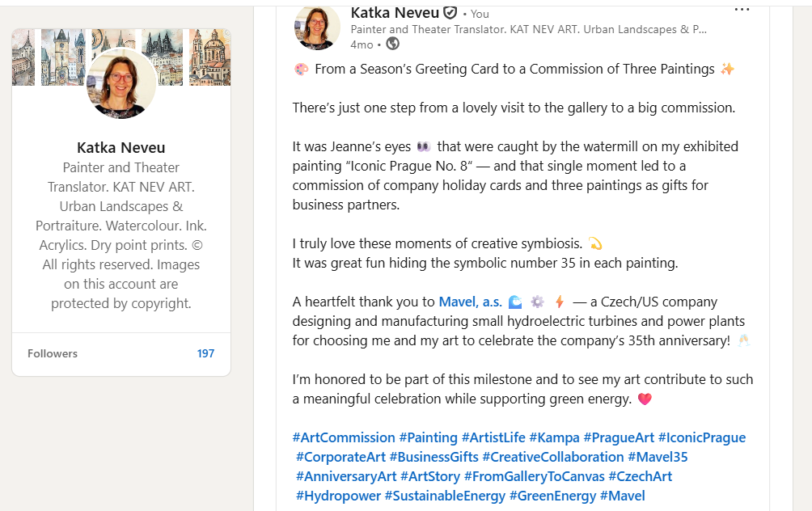Open the post's three-dot options menu
This screenshot has width=812, height=511.
click(x=742, y=10)
